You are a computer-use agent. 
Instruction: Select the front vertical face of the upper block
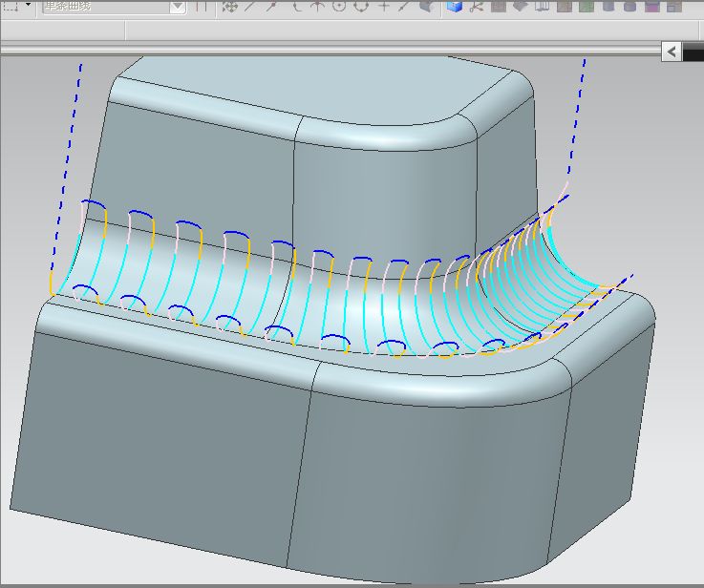pyautogui.click(x=193, y=179)
